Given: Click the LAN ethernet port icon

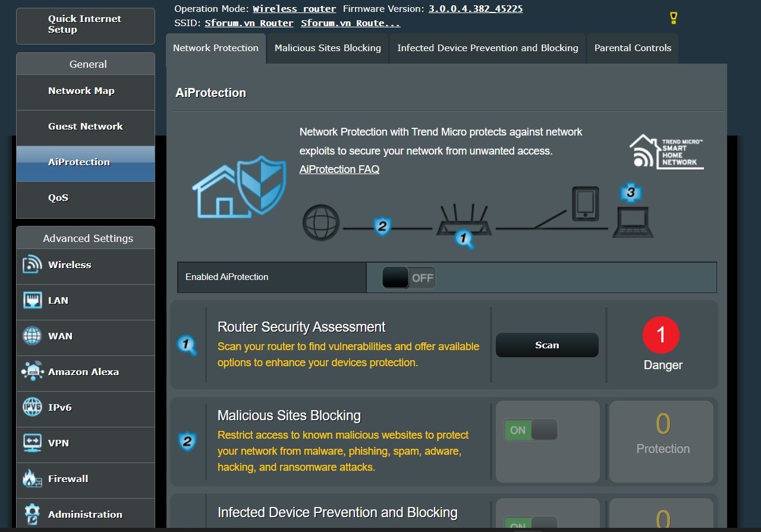Looking at the screenshot, I should [x=32, y=300].
